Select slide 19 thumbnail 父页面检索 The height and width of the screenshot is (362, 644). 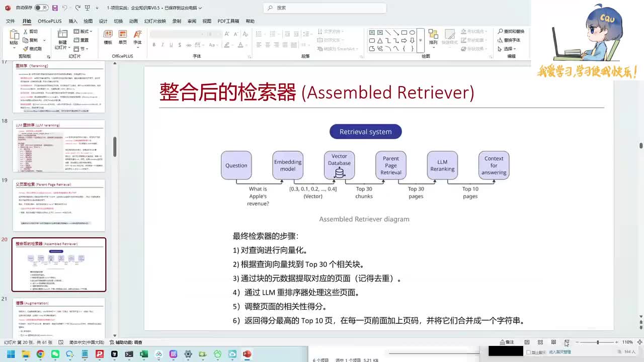click(x=59, y=205)
